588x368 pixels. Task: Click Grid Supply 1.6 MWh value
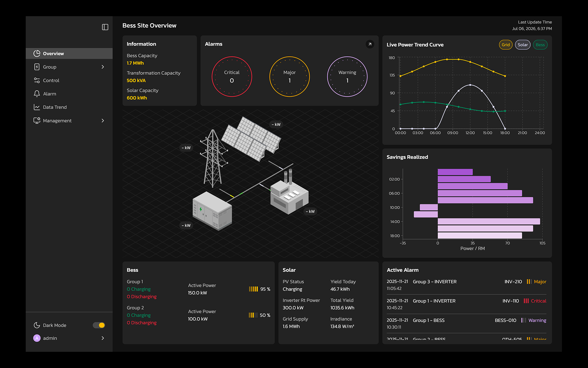click(291, 327)
